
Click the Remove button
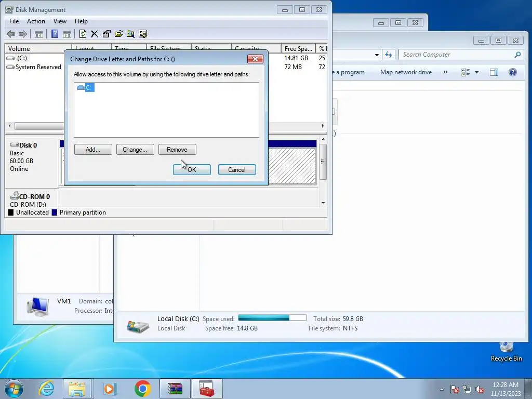177,150
